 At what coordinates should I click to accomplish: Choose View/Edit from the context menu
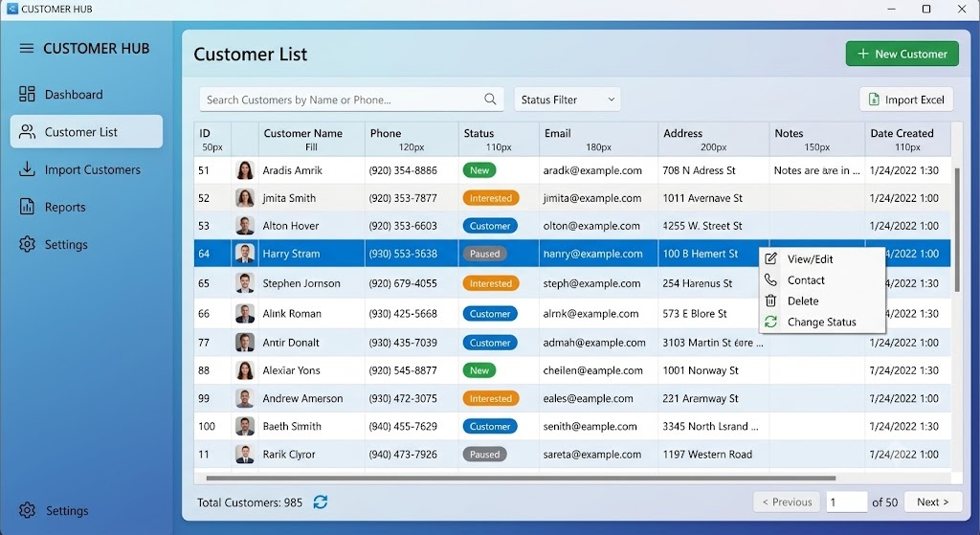pos(822,258)
